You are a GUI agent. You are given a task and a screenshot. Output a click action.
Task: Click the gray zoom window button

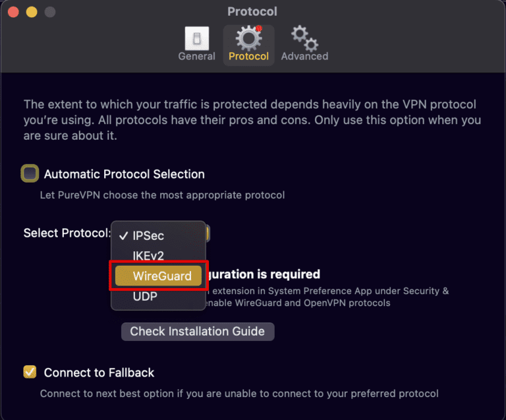[49, 12]
